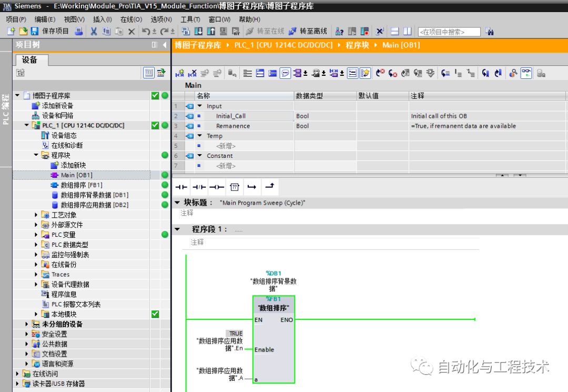The image size is (568, 392).
Task: Collapse 程序段 1 network
Action: [x=177, y=229]
